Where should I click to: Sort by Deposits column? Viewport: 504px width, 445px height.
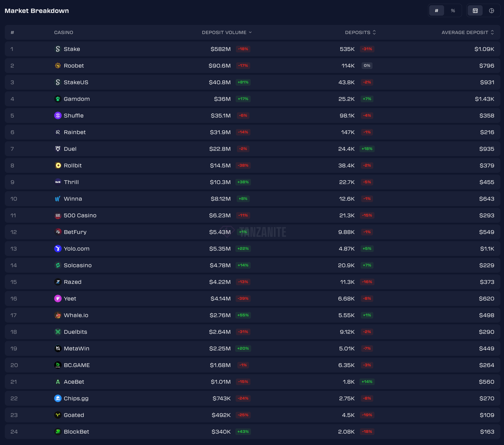pyautogui.click(x=360, y=33)
